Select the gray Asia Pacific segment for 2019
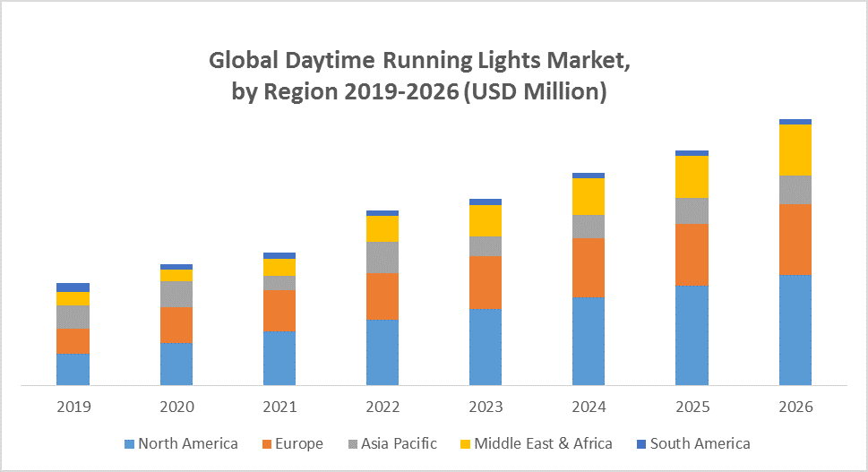This screenshot has height=472, width=868. click(73, 317)
